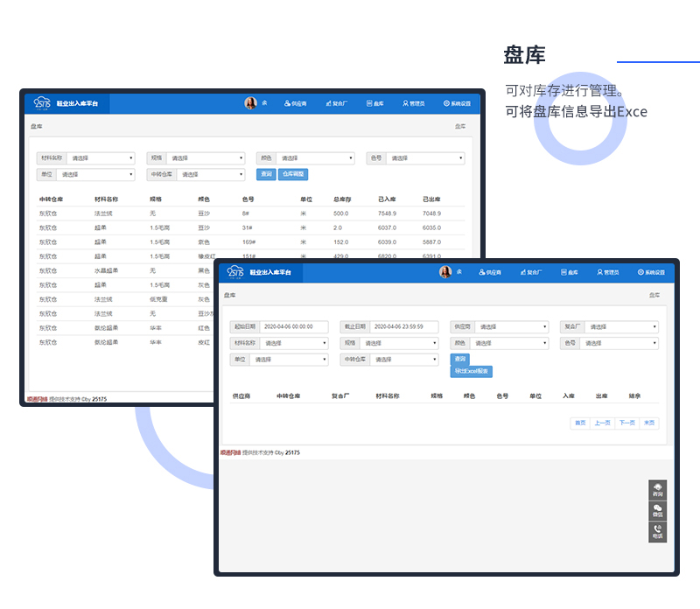Open the 微信 WeChat contact icon
Image resolution: width=700 pixels, height=609 pixels.
pos(657,510)
